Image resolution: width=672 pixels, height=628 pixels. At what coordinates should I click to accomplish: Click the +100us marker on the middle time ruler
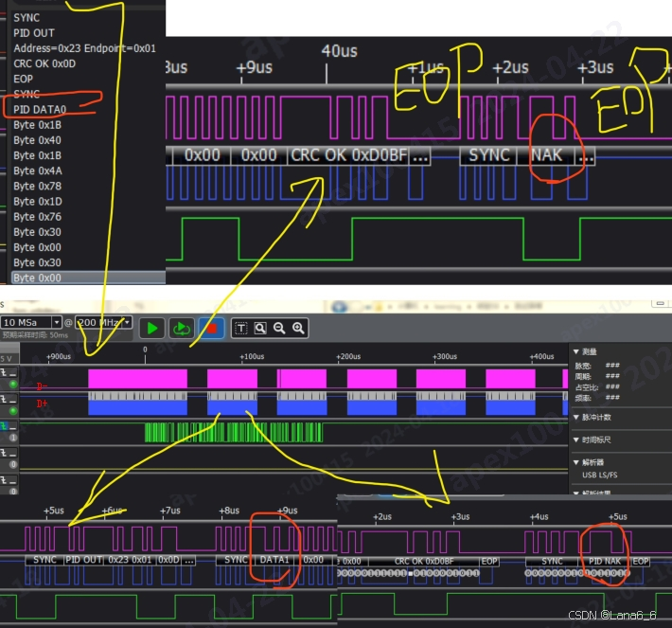[x=252, y=356]
